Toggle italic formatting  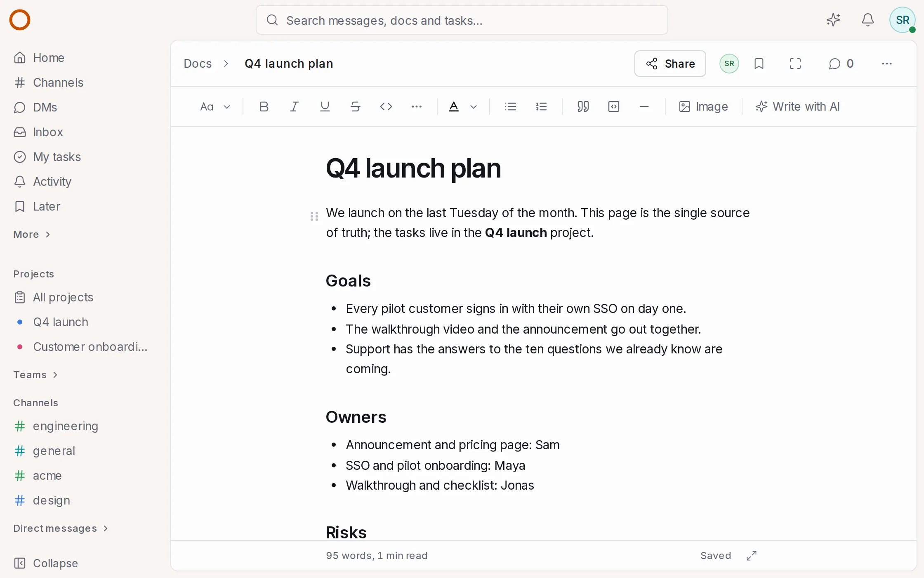click(295, 107)
